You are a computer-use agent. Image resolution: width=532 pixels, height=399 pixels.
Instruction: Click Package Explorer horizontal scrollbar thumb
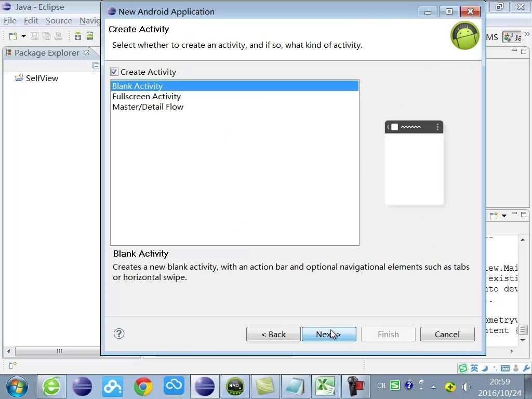[x=59, y=351]
